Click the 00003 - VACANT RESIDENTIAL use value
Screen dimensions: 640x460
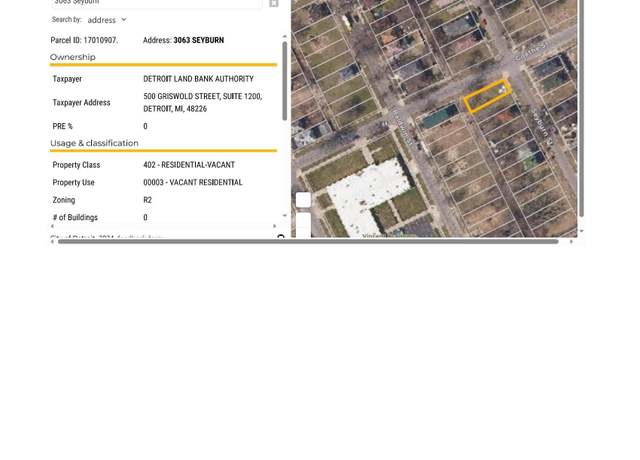(193, 182)
